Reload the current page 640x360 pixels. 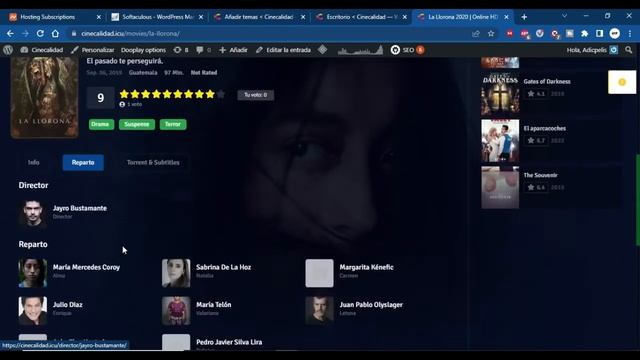point(40,33)
